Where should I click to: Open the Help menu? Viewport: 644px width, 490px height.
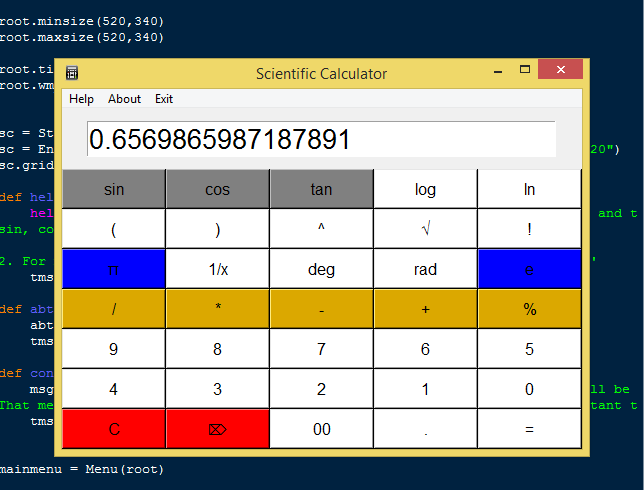click(x=81, y=99)
